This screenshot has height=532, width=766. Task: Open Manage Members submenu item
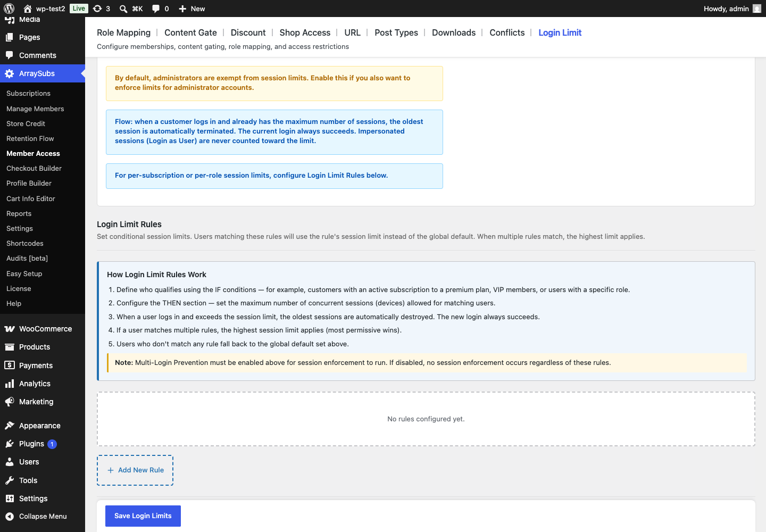click(x=35, y=109)
